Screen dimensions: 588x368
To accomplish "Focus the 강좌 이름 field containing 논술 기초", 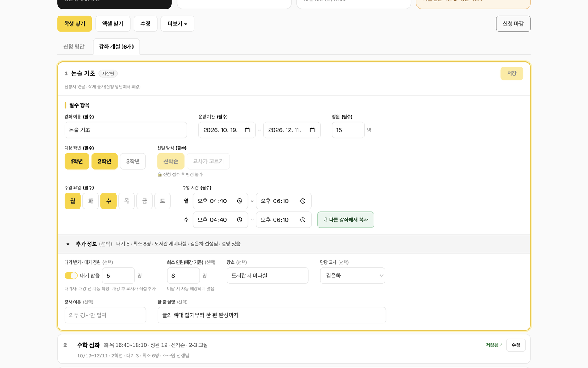I will tap(126, 130).
